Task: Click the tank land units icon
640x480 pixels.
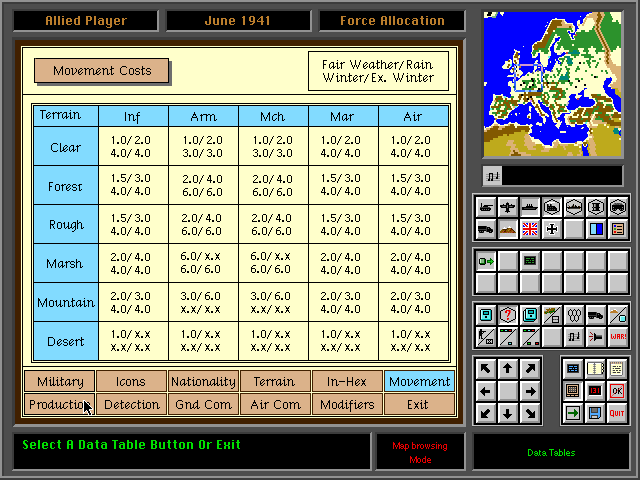Action: coord(486,207)
